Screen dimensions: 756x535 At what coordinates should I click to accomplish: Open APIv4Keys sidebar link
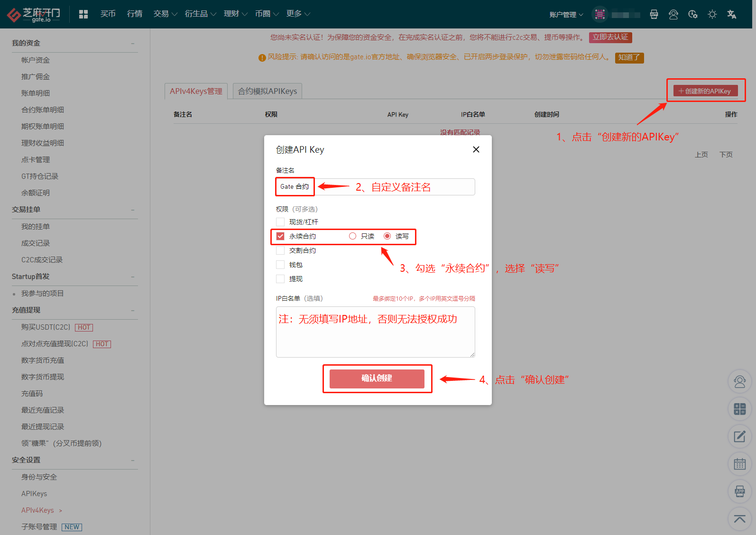click(x=37, y=510)
